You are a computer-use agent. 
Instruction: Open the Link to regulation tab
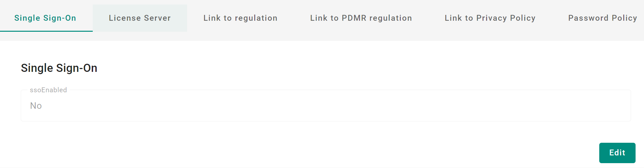coord(240,18)
